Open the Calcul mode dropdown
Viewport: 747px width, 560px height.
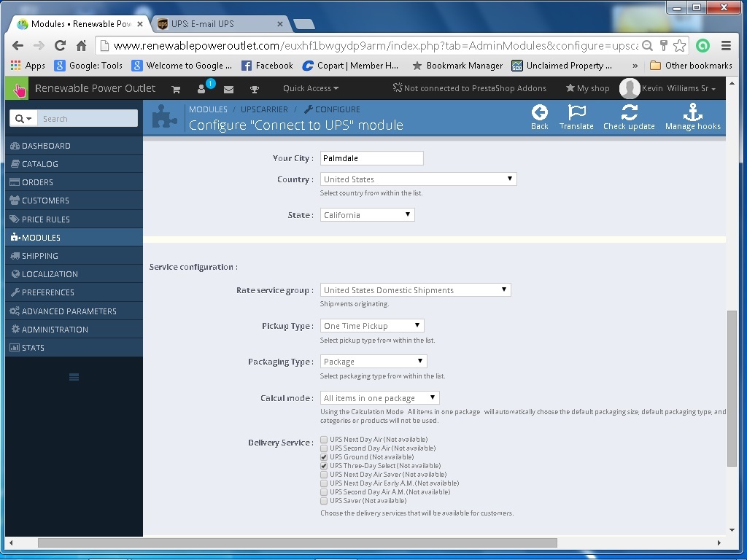pos(379,397)
